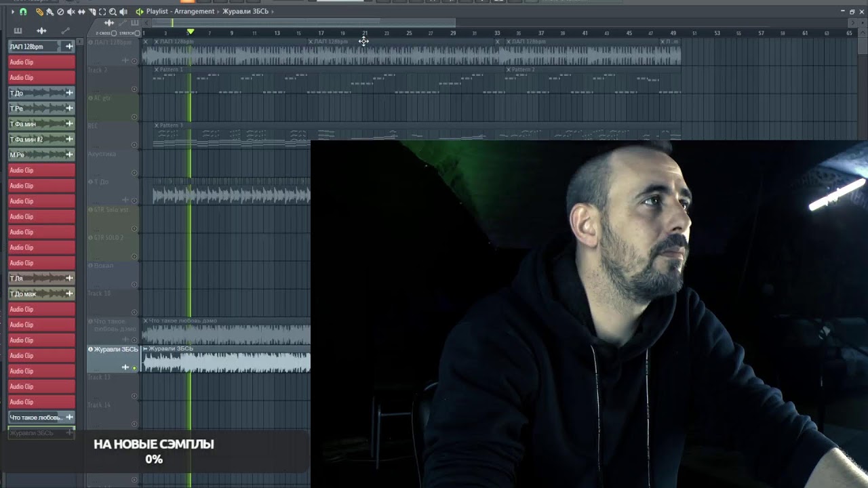
Task: Click the horizontal scroll bar above timeline
Action: 304,23
